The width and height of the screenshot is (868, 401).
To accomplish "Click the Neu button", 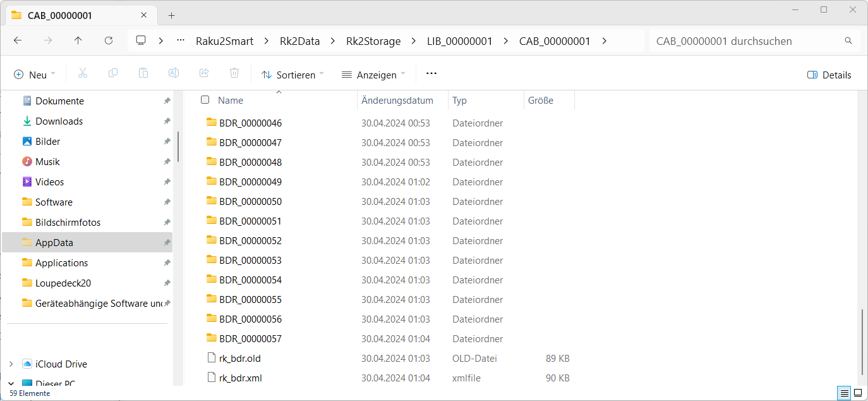I will pyautogui.click(x=35, y=75).
